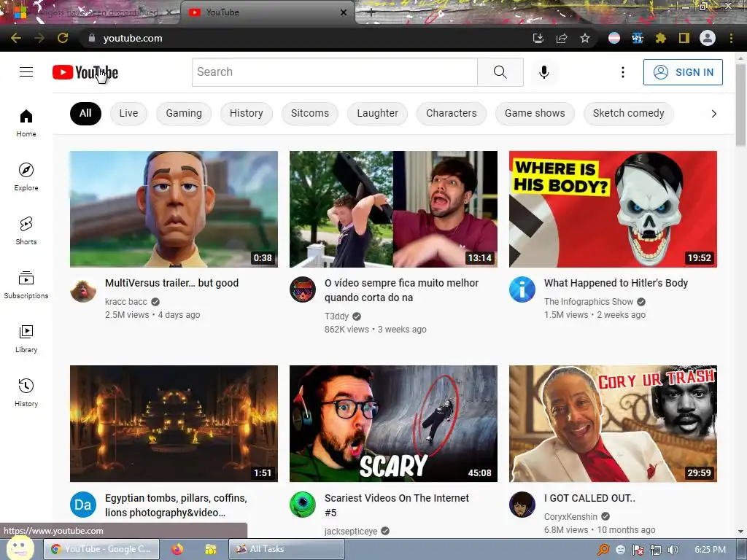
Task: Go to Home in sidebar
Action: click(x=26, y=122)
